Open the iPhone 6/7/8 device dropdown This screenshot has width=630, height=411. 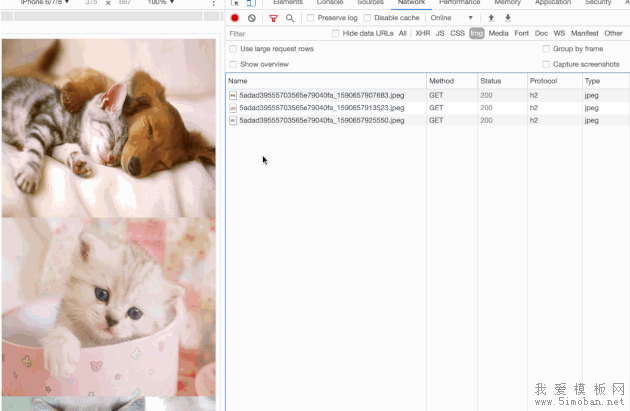tap(45, 3)
